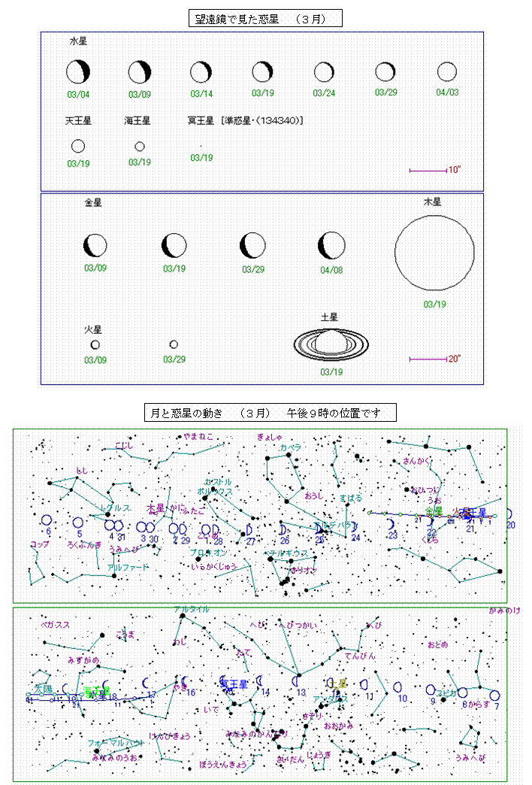Click the ポルックス star label
This screenshot has height=785, width=532.
(215, 492)
